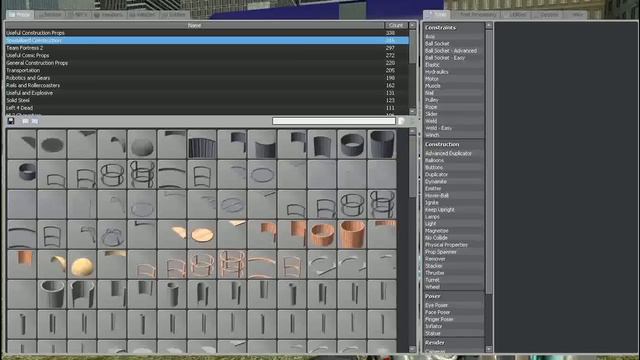Sort the list by Name column header
The image size is (640, 360).
pyautogui.click(x=194, y=25)
